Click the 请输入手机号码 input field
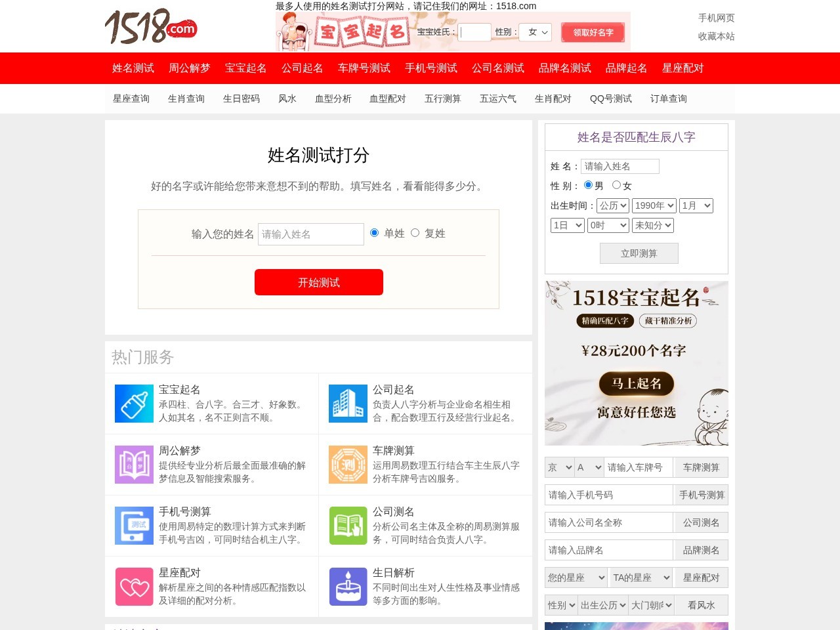The width and height of the screenshot is (840, 630). (608, 495)
